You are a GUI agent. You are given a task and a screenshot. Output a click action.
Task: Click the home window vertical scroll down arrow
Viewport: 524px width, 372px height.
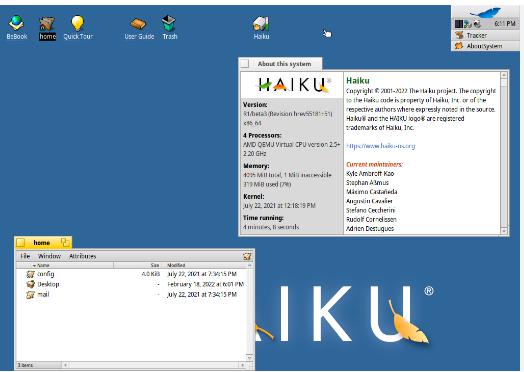[249, 357]
